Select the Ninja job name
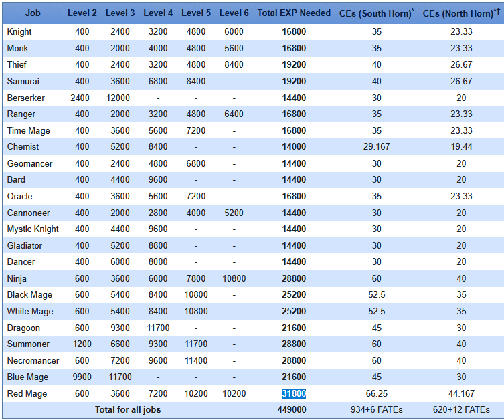 (17, 278)
